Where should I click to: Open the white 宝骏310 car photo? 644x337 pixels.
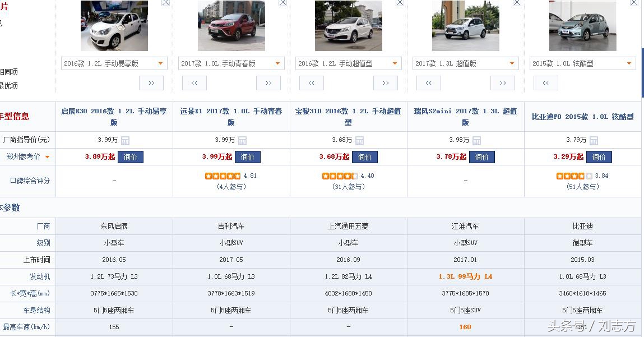coord(348,25)
